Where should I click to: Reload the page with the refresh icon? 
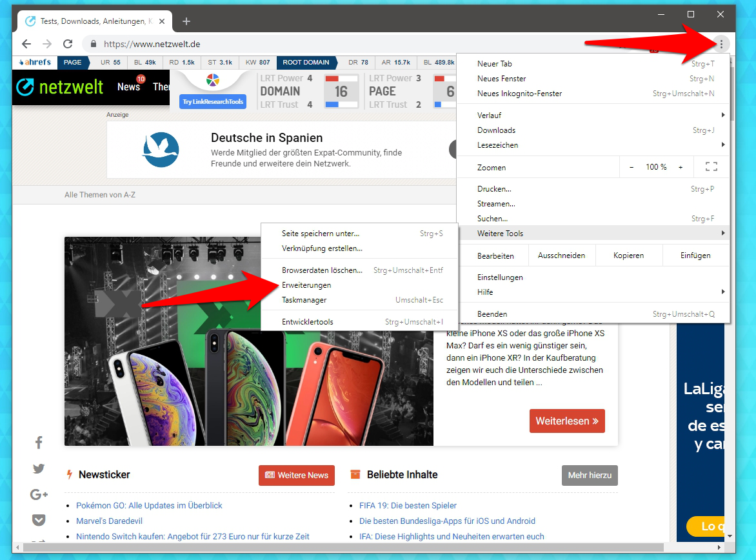(x=68, y=44)
